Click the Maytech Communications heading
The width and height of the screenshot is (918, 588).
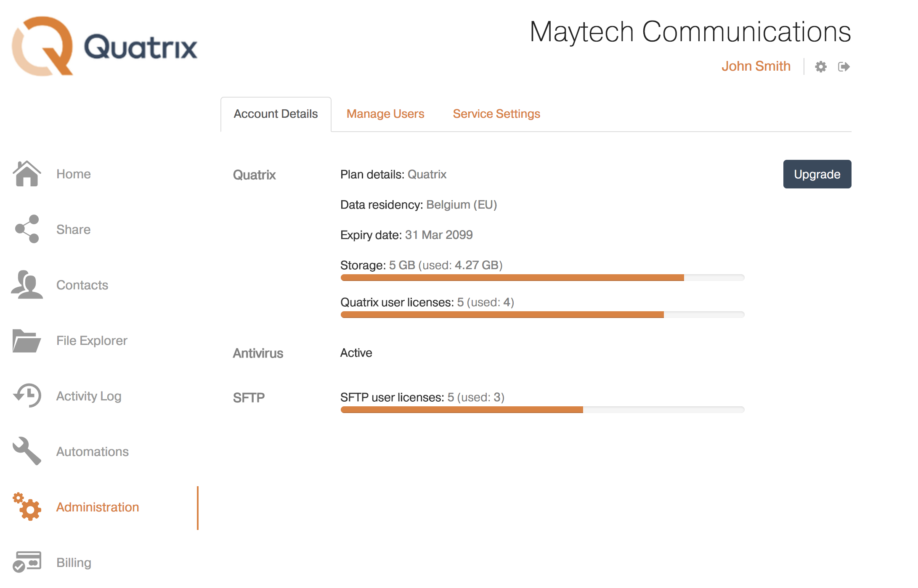pos(690,32)
